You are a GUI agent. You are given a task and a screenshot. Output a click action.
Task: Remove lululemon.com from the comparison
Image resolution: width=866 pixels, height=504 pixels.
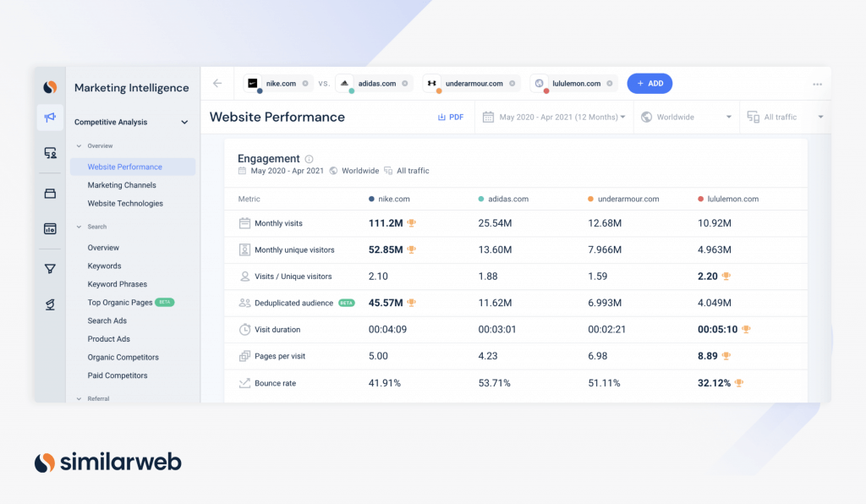click(610, 84)
